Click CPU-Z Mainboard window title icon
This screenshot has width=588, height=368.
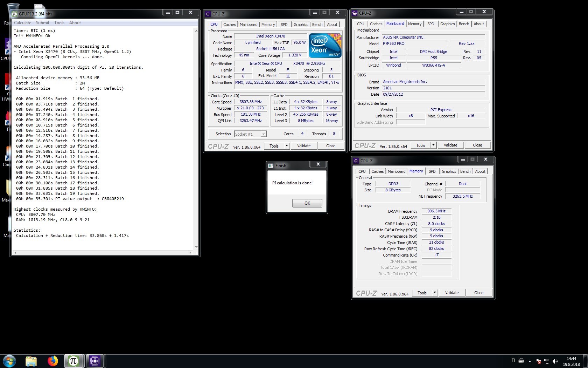(355, 13)
